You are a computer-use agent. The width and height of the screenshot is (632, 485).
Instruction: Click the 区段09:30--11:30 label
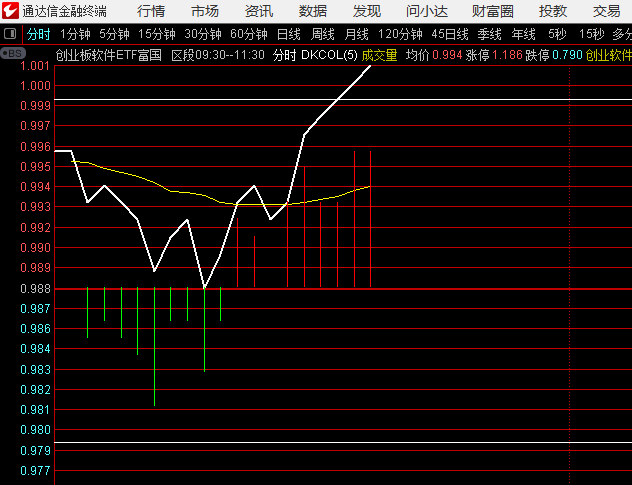[218, 54]
